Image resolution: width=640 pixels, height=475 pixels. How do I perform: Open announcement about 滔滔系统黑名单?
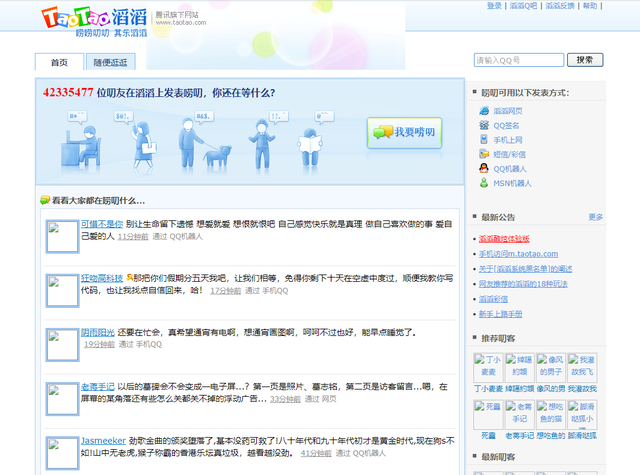[525, 269]
